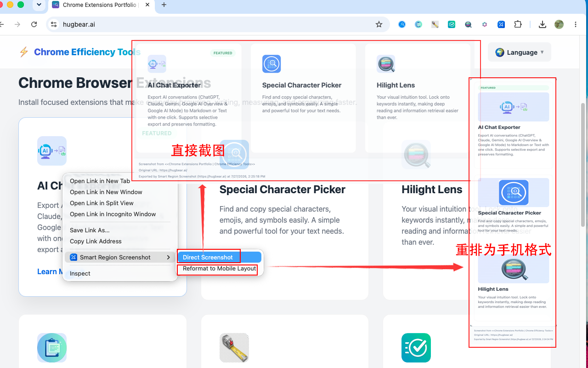
Task: Click the measuring tape extension toolbar icon
Action: 435,24
